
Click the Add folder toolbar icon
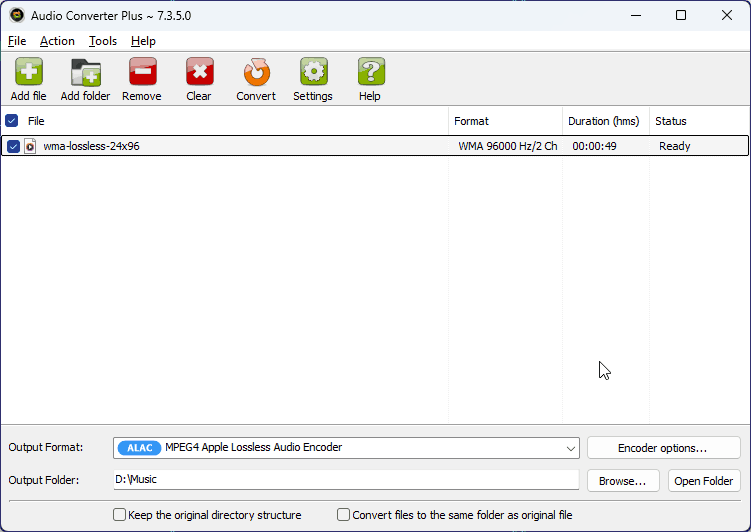(x=86, y=72)
